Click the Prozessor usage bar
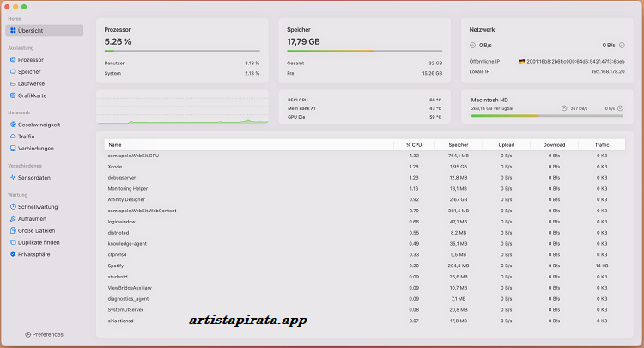Screen dimensions: 644x348 pos(182,51)
